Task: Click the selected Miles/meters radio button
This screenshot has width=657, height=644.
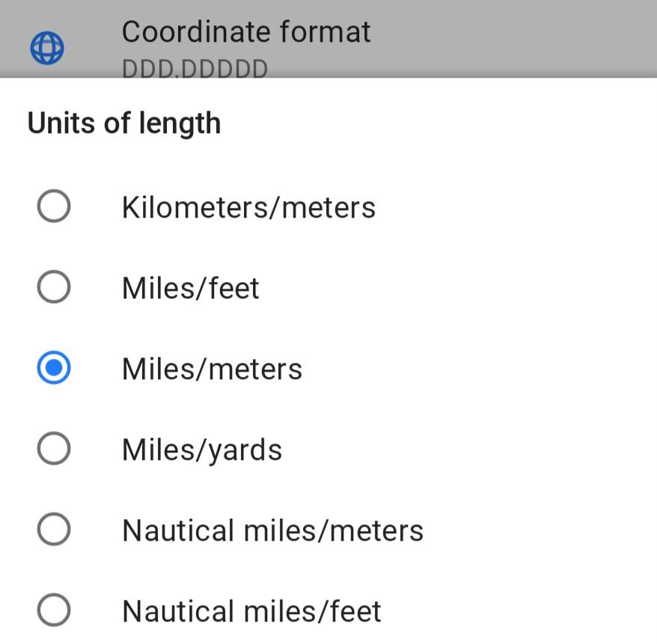Action: (54, 368)
